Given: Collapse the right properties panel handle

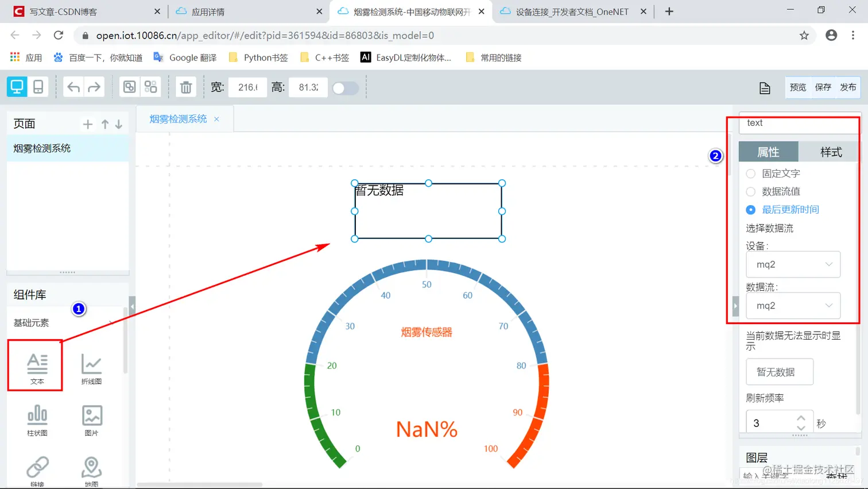Looking at the screenshot, I should tap(735, 306).
